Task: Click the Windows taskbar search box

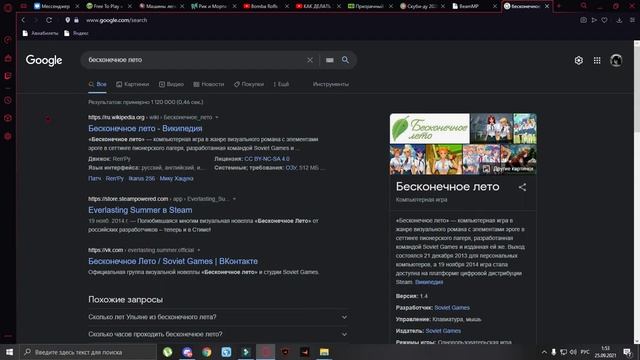Action: [88, 352]
